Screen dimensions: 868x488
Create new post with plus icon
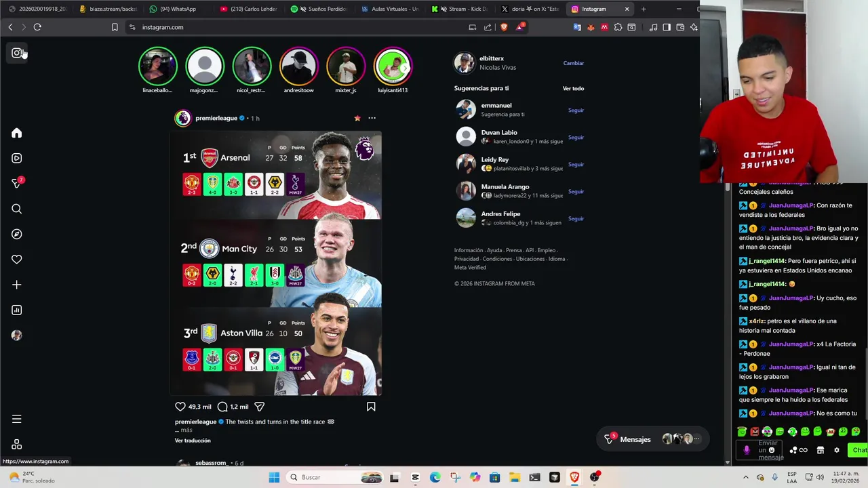coord(17,285)
